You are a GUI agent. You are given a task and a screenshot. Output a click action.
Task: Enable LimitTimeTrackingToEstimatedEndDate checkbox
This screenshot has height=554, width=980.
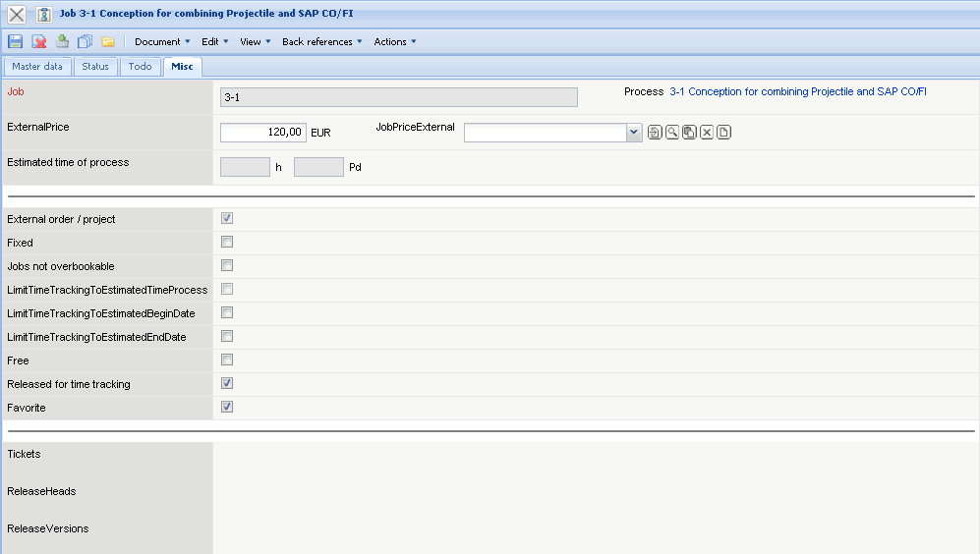227,336
